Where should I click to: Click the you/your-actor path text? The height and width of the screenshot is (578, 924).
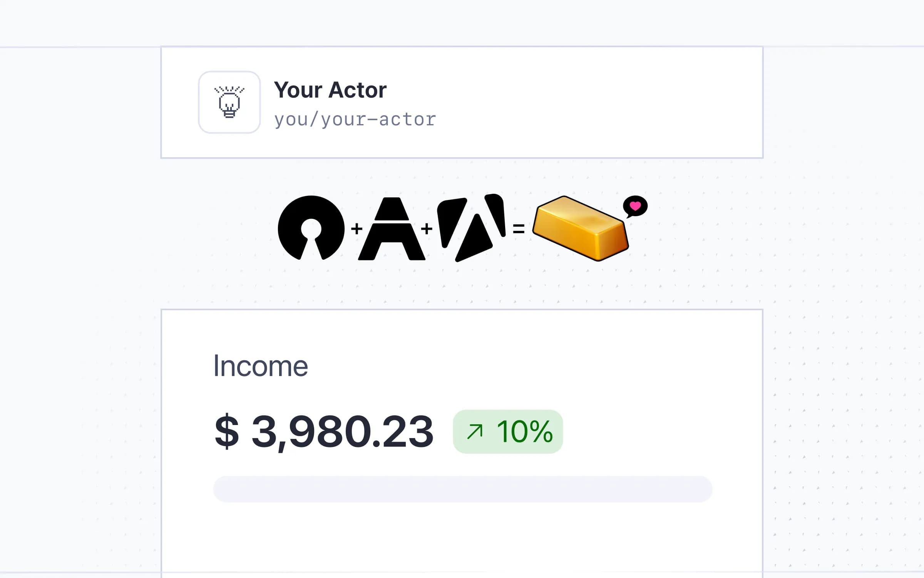(x=355, y=119)
